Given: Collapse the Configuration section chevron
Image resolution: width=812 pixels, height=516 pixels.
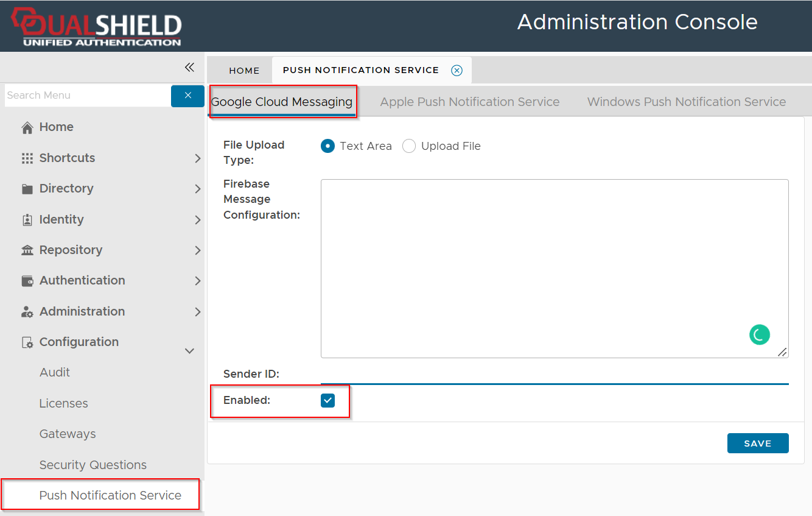Looking at the screenshot, I should click(189, 351).
